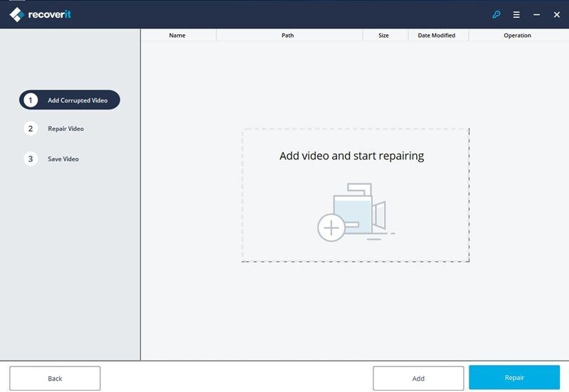Click the Add button
Viewport: 569px width, 392px height.
[418, 378]
